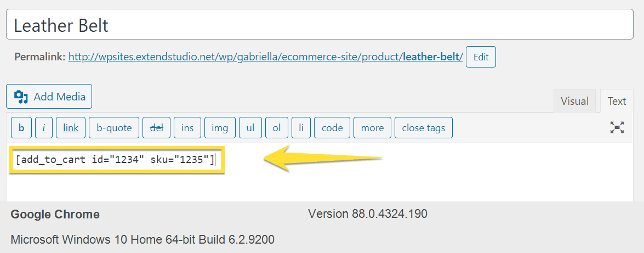Wrap selection with code button
This screenshot has width=644, height=253.
tap(332, 127)
